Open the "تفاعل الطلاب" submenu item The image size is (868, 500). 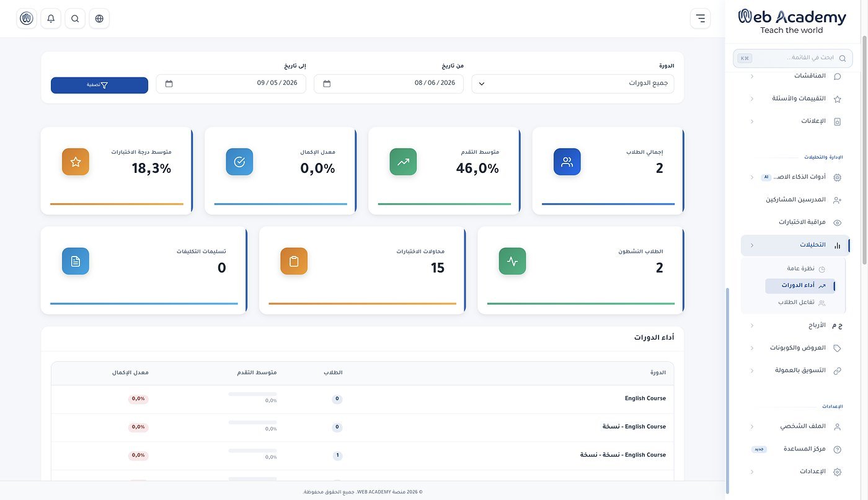800,302
